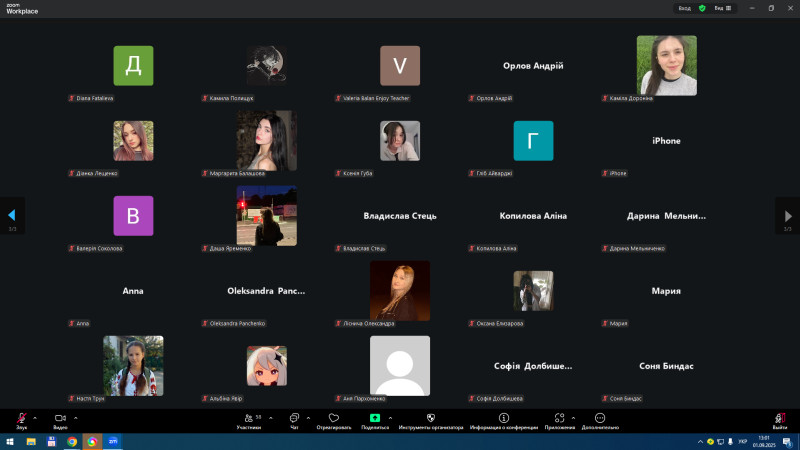Viewport: 800px width, 450px height.
Task: Click the More (Дополнительно) ellipsis icon
Action: 600,418
